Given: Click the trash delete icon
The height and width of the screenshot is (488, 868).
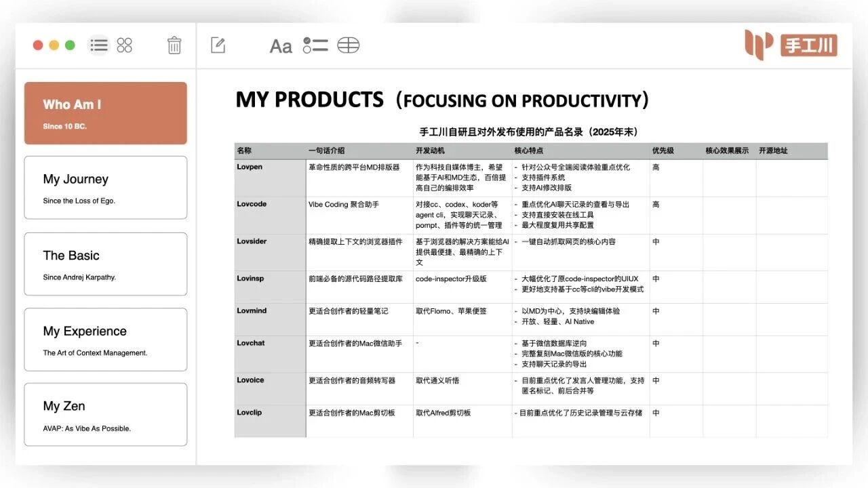Looking at the screenshot, I should pyautogui.click(x=174, y=45).
